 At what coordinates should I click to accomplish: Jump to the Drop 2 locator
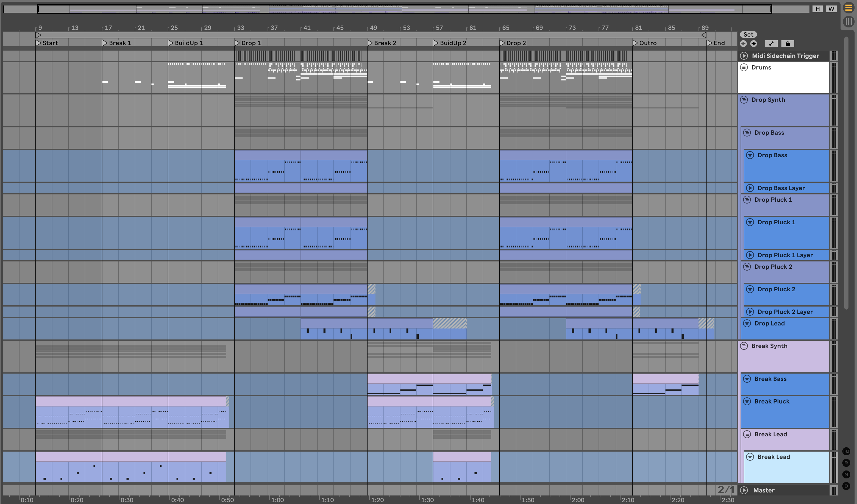pos(513,43)
